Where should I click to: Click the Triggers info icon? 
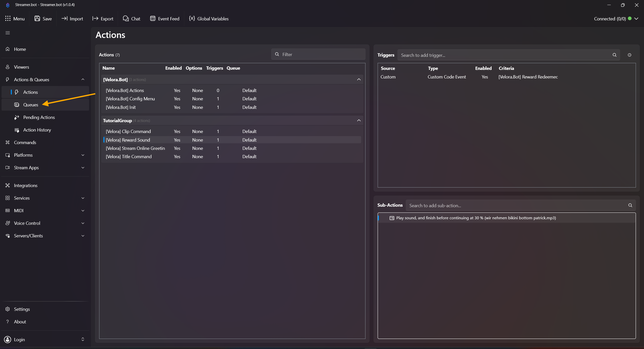(629, 55)
